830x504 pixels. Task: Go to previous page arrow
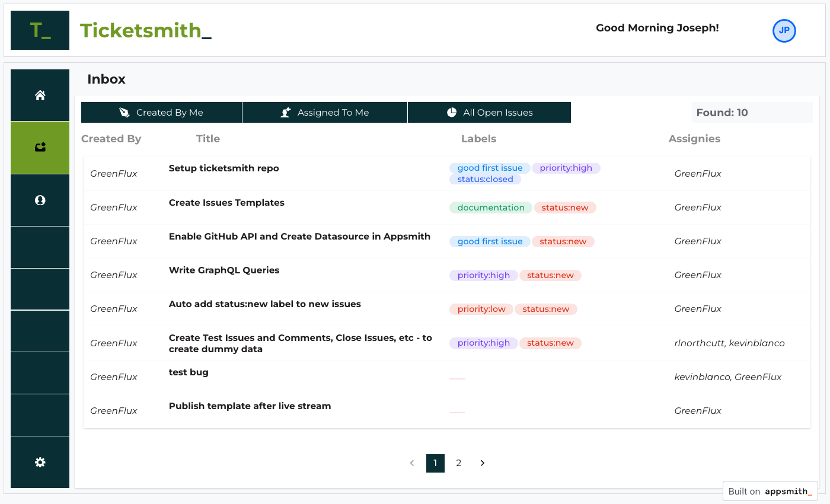point(412,463)
